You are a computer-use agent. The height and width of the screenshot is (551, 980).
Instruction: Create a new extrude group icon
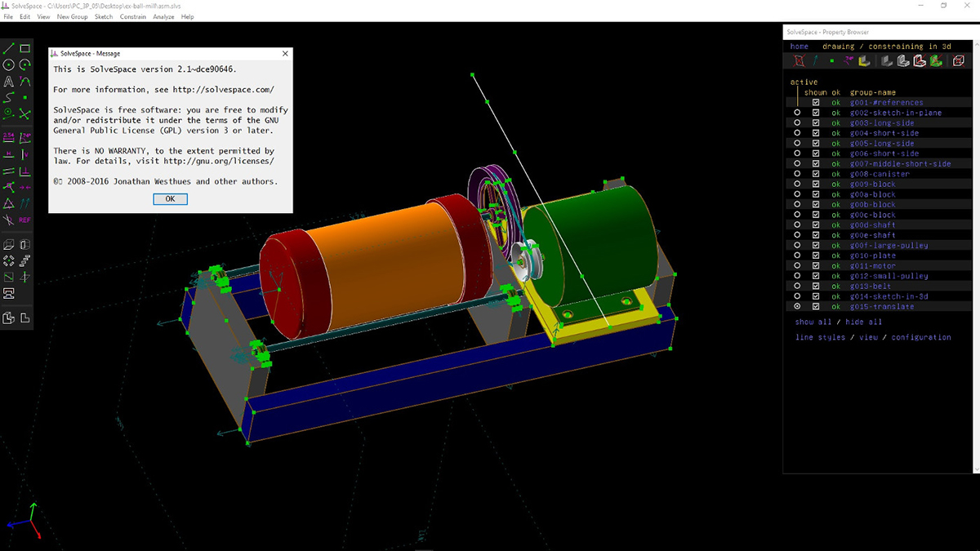click(x=9, y=245)
